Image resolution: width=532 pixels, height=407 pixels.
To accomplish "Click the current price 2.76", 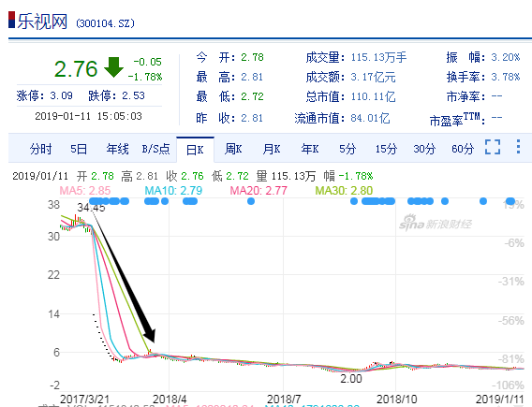I will coord(76,69).
